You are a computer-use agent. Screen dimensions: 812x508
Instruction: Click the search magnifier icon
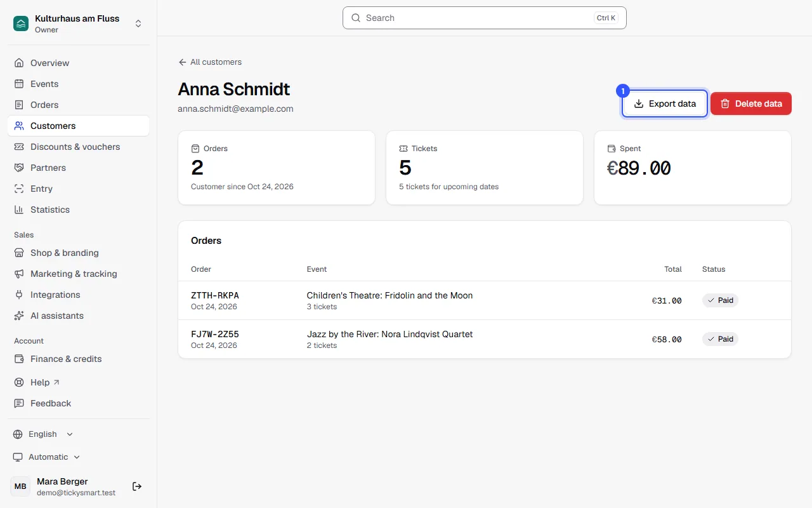click(x=356, y=18)
